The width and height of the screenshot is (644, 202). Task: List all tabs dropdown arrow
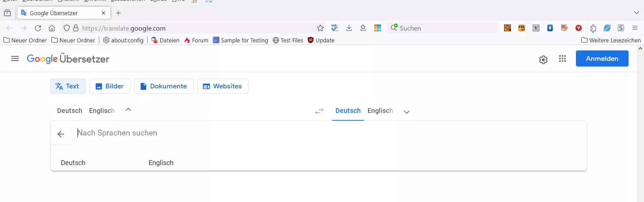coord(636,13)
